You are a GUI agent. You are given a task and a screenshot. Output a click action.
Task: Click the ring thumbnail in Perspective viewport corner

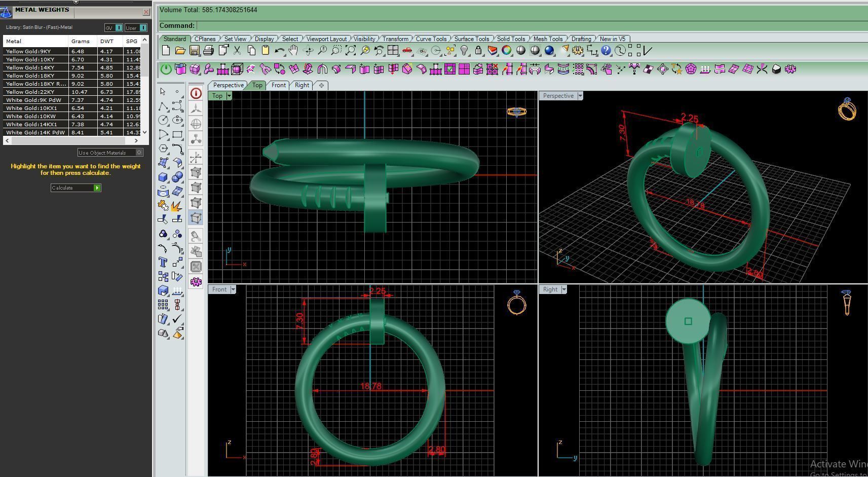(x=847, y=109)
